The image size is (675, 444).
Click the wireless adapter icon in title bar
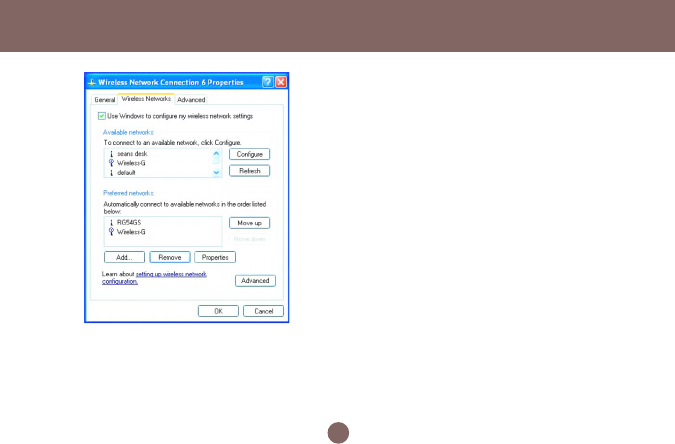pyautogui.click(x=92, y=82)
